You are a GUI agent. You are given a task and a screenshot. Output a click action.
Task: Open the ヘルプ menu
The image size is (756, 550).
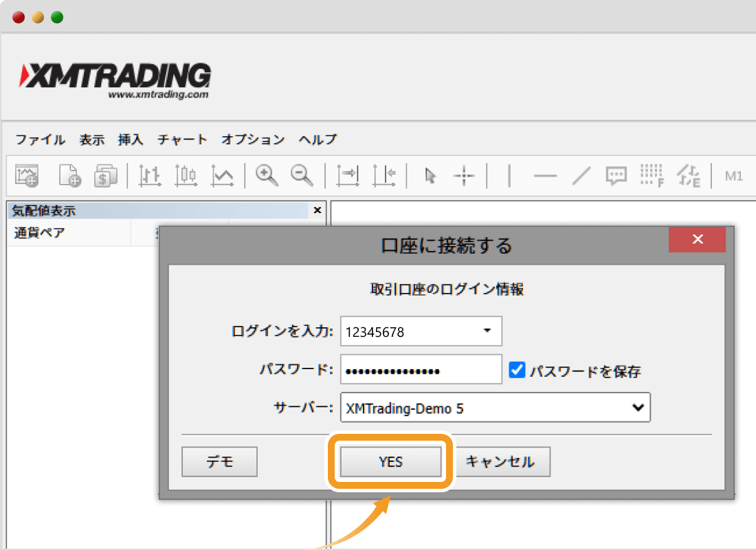tap(318, 140)
